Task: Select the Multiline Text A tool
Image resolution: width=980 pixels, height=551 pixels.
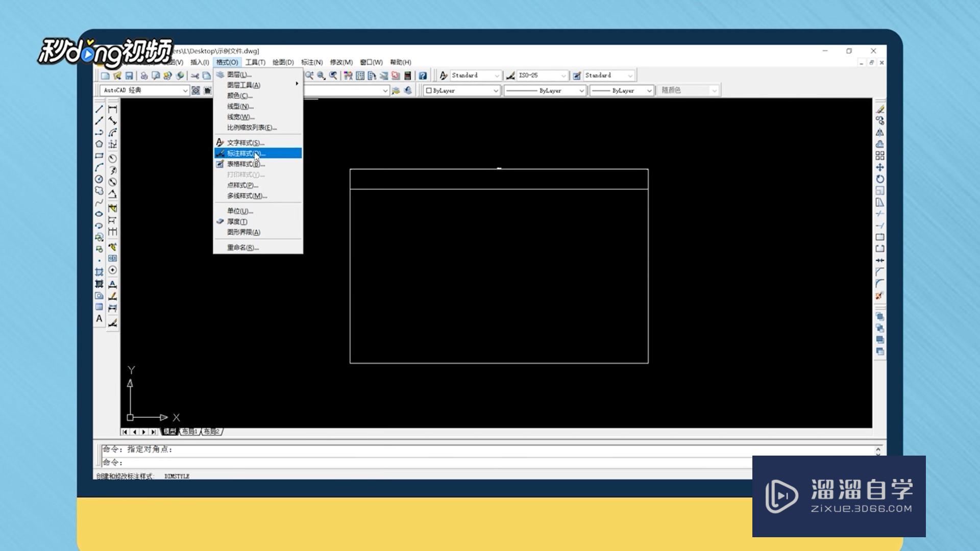Action: pos(99,318)
